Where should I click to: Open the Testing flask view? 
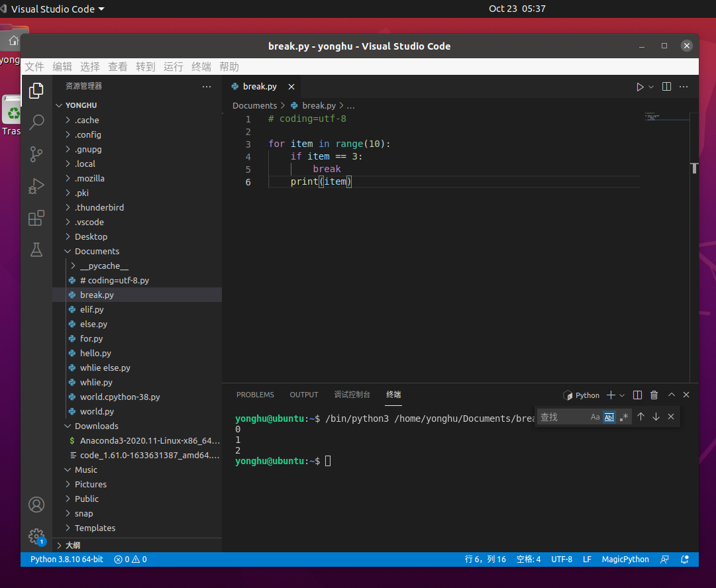click(36, 250)
